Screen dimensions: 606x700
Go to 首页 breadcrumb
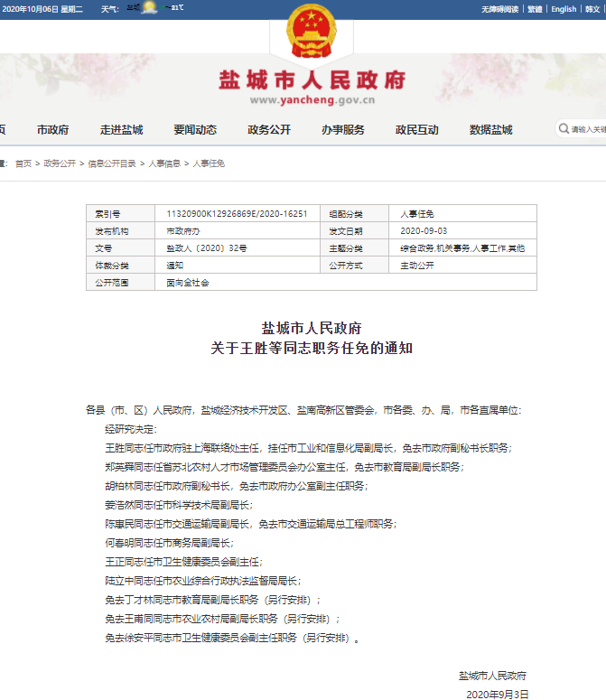click(x=23, y=163)
